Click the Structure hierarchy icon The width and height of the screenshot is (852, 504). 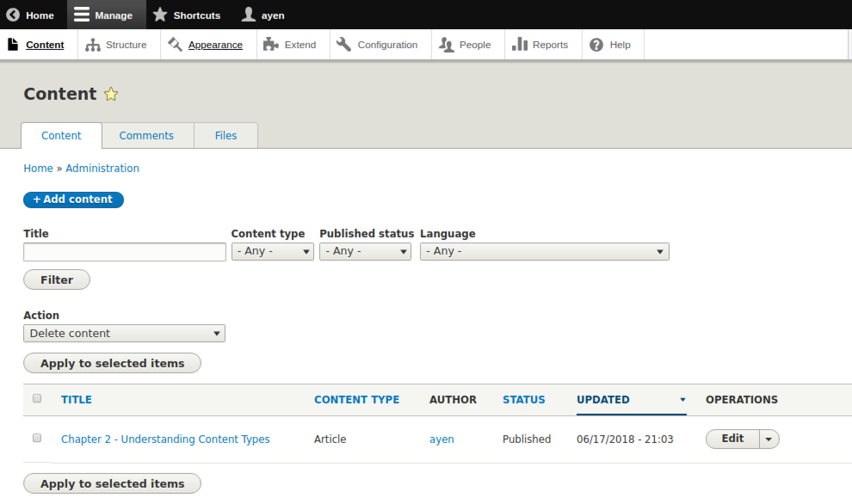pyautogui.click(x=93, y=45)
